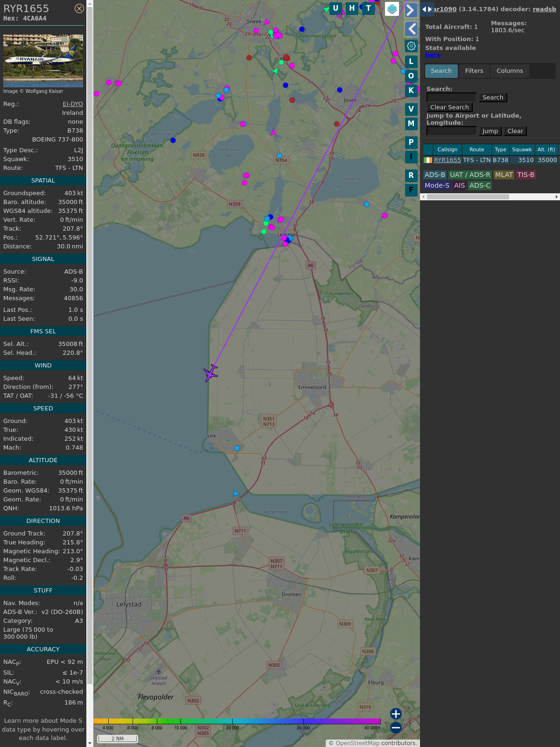Toggle the L map button
Viewport: 560px width, 747px height.
(411, 61)
